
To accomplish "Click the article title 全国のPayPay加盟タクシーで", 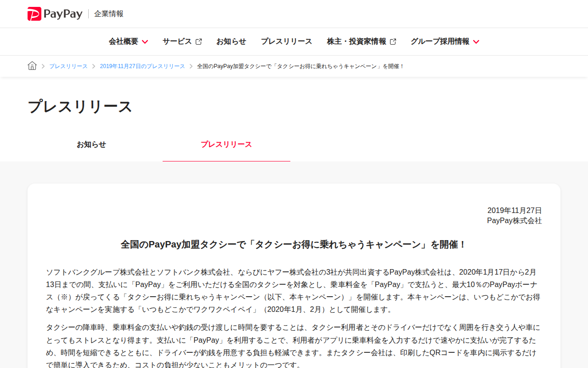I will pyautogui.click(x=294, y=245).
